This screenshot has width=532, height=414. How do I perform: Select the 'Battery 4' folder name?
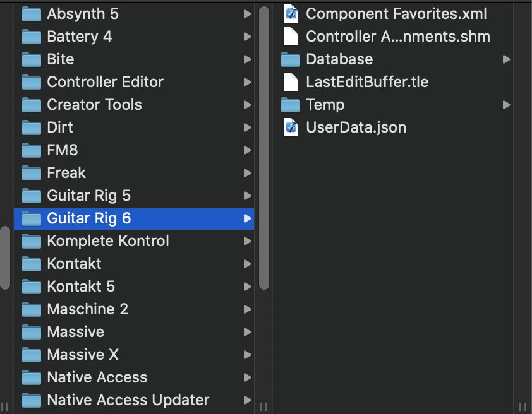80,37
